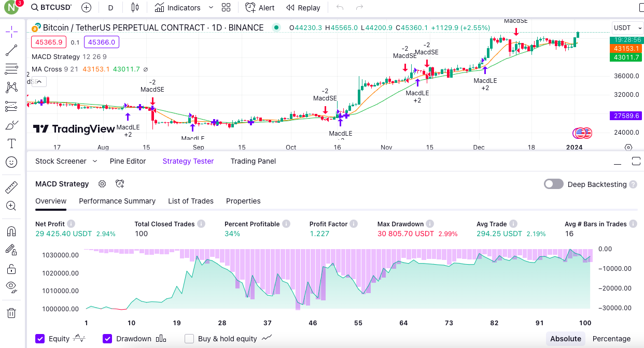
Task: Click the 45365.9 sell price button
Action: (48, 43)
